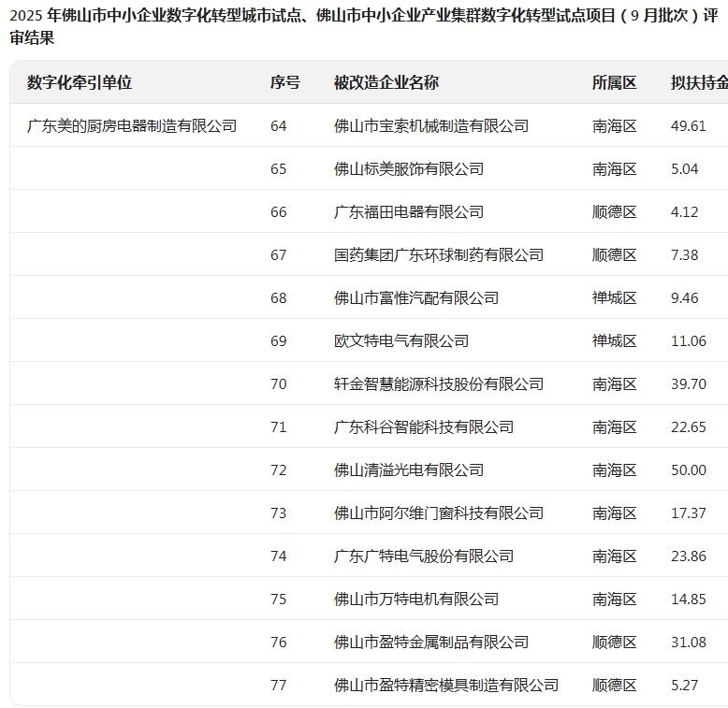This screenshot has width=728, height=708.
Task: Click the 被改造企业名称 column header
Action: point(386,82)
